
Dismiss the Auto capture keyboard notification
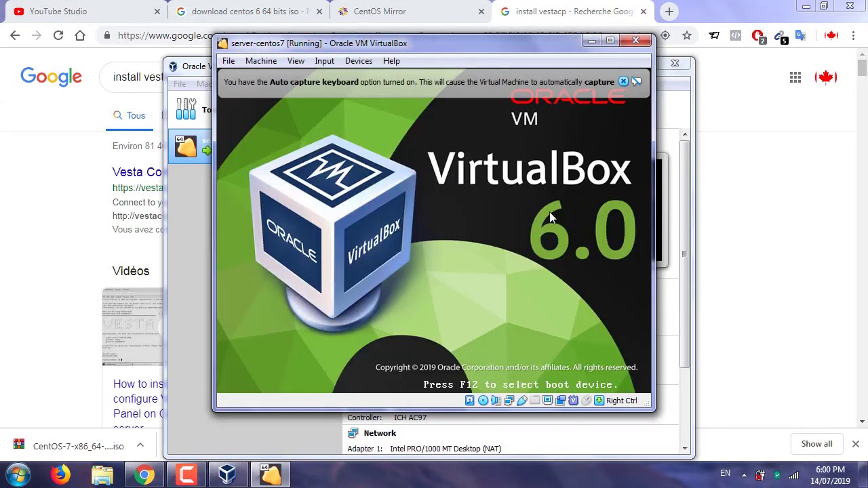click(623, 82)
